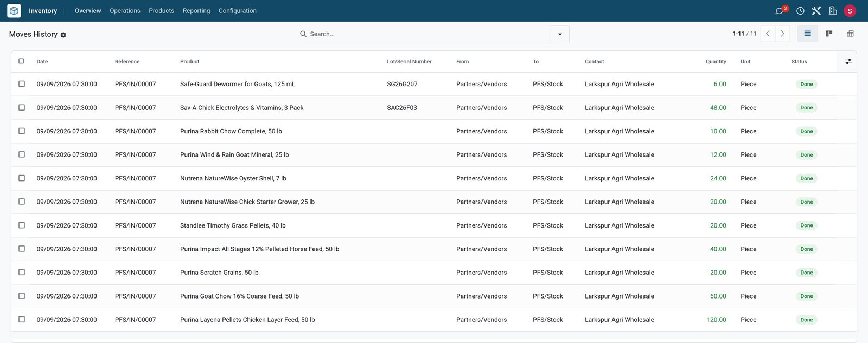Sort by the Quantity column header
The width and height of the screenshot is (868, 343).
(x=716, y=62)
